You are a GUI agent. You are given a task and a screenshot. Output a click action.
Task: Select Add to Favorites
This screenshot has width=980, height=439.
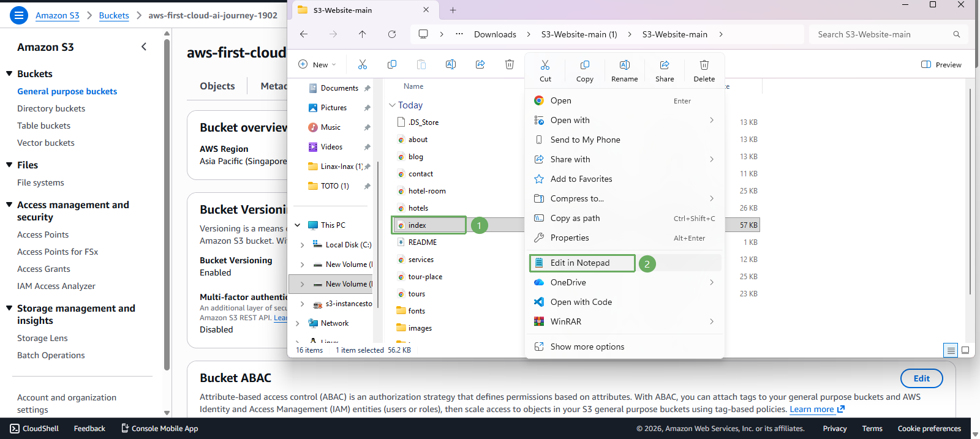click(x=625, y=179)
